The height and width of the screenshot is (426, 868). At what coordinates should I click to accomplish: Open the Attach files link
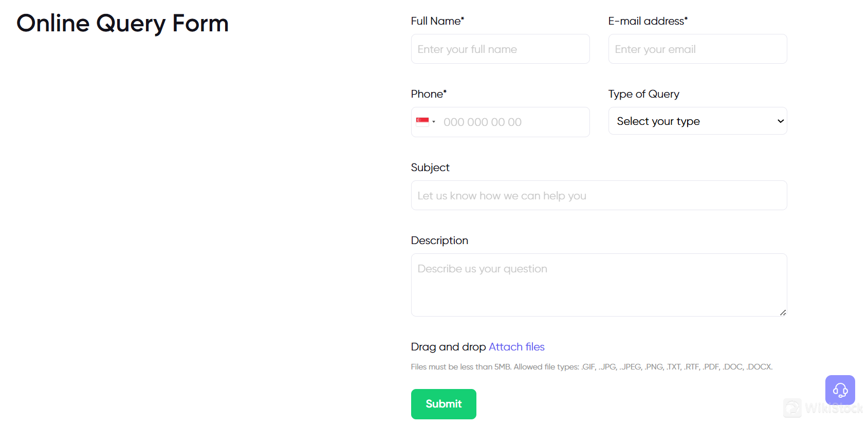516,347
